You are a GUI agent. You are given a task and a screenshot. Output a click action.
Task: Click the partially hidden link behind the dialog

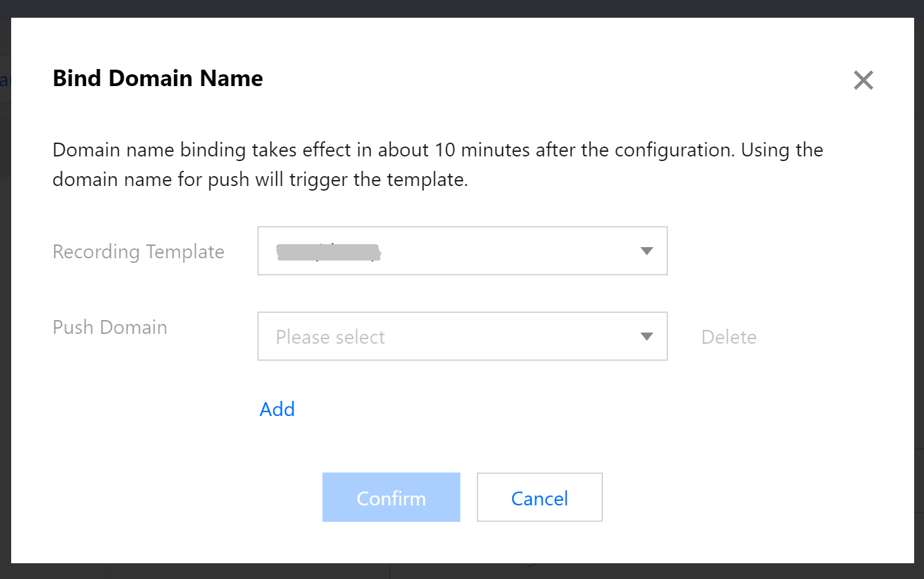[5, 80]
